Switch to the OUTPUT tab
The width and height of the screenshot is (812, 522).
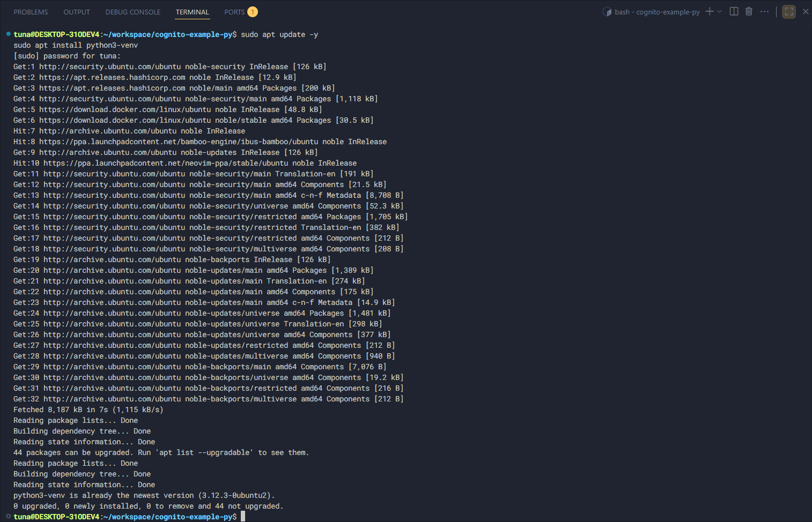77,12
